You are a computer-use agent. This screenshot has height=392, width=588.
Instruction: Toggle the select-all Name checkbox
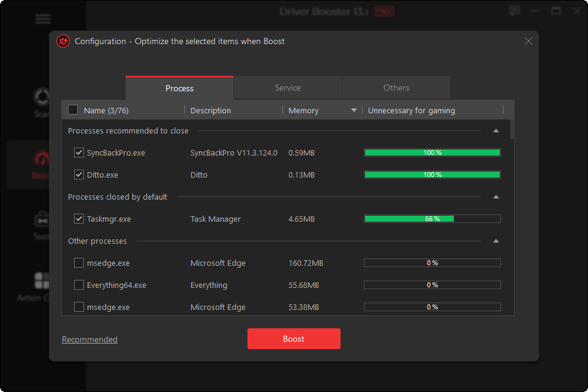73,110
